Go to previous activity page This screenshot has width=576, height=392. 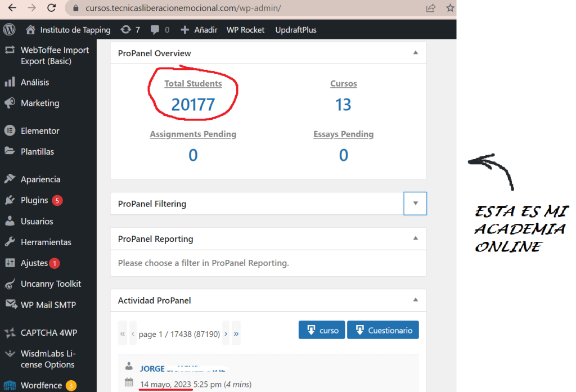pyautogui.click(x=133, y=333)
